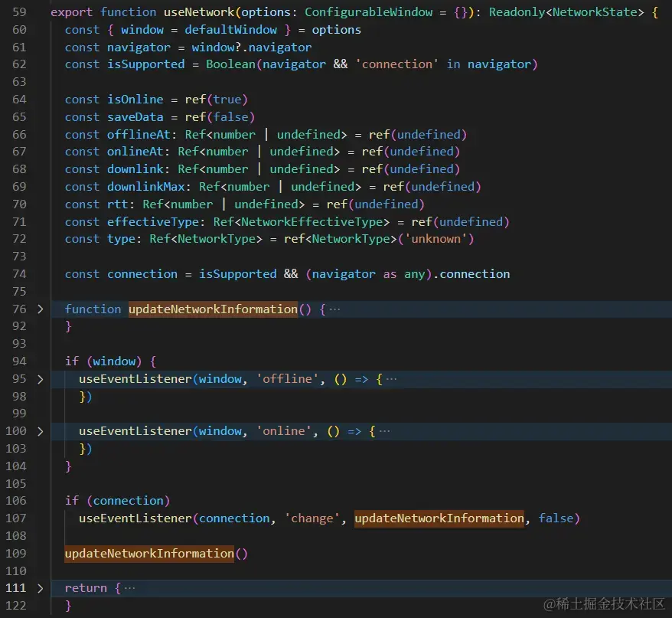Viewport: 672px width, 618px height.
Task: Click saveData variable on line 65
Action: click(135, 117)
